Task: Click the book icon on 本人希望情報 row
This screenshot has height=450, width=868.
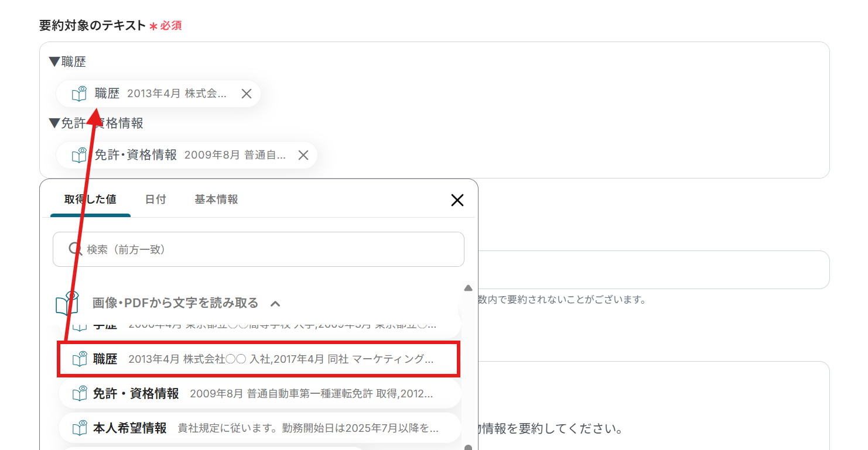Action: pos(80,428)
